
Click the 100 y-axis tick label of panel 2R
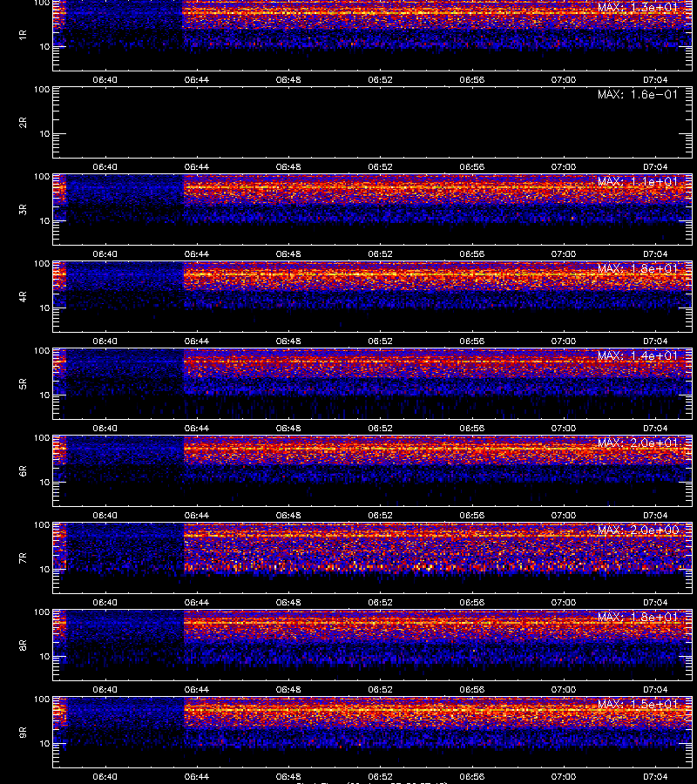[x=42, y=90]
